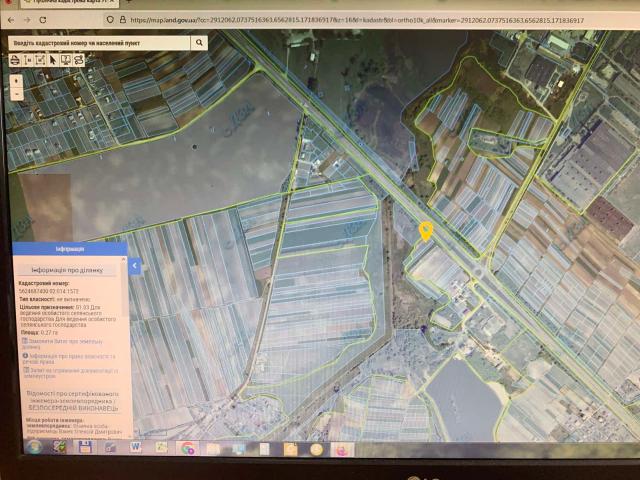Expand the certified engineer 'Відомості' section
Image resolution: width=640 pixels, height=480 pixels.
(x=68, y=400)
